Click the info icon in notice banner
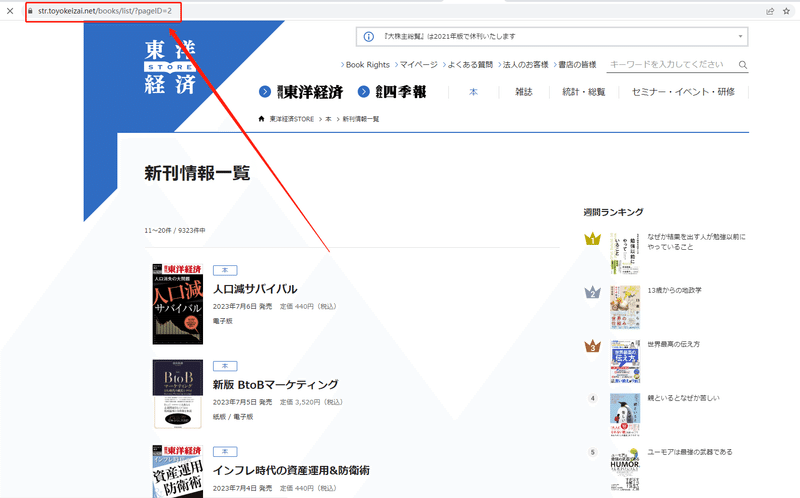This screenshot has width=800, height=498. click(368, 37)
